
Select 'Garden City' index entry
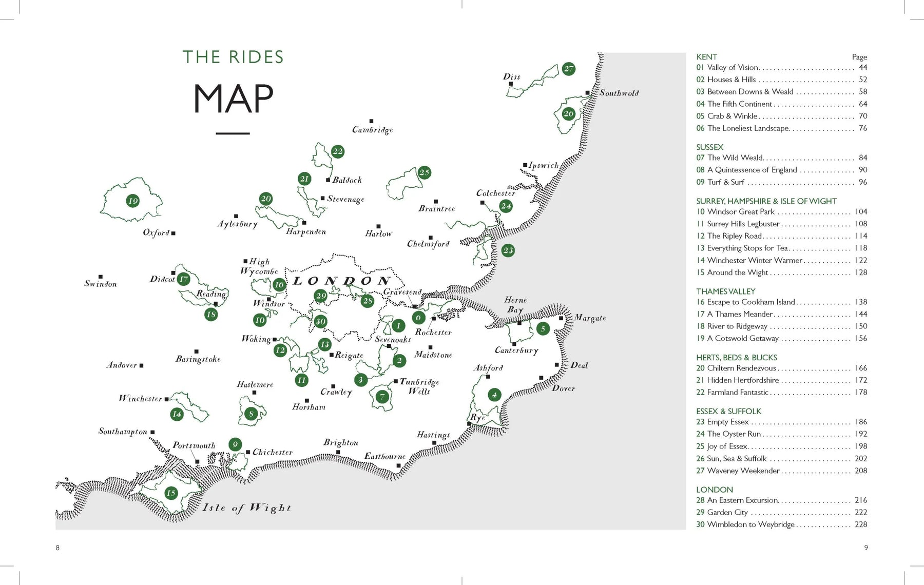coord(782,513)
